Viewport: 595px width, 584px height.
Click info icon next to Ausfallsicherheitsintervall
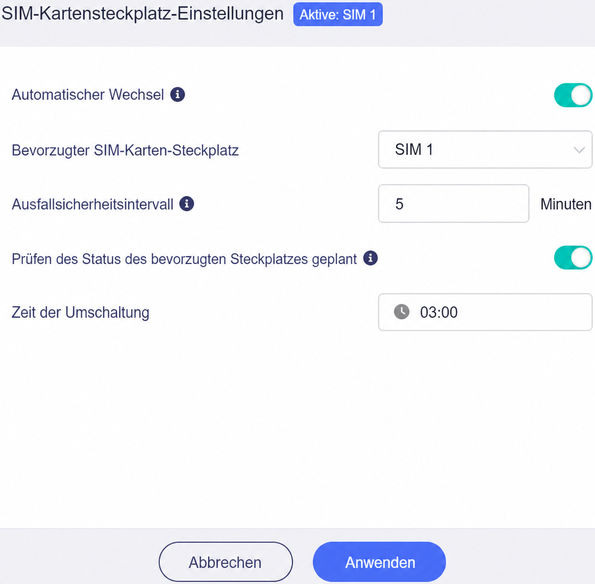click(187, 204)
